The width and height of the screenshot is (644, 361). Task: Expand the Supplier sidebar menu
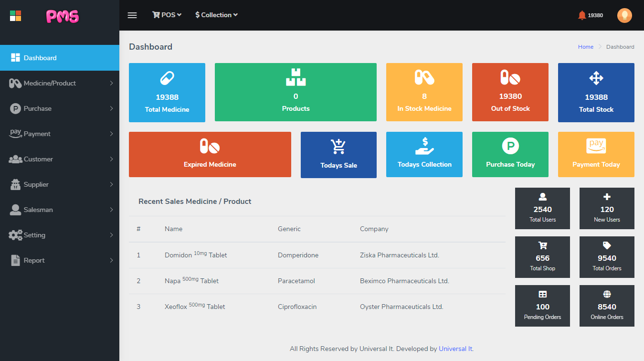pos(60,184)
